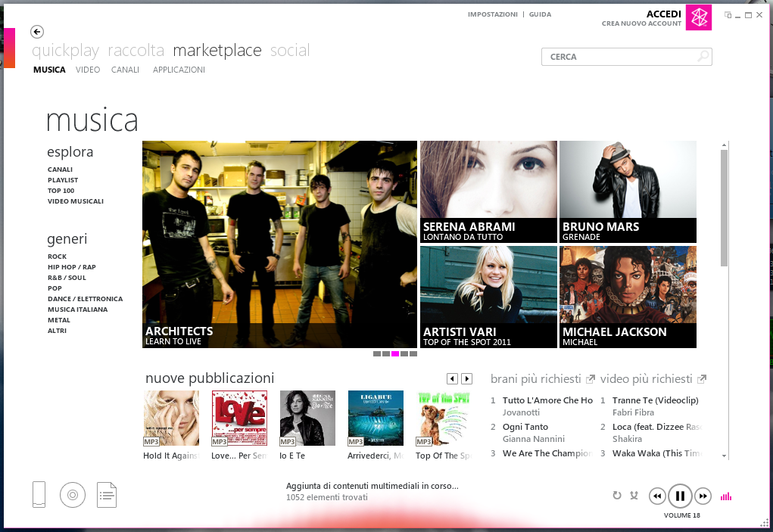Open video più richiesti pop-out icon

click(x=702, y=379)
